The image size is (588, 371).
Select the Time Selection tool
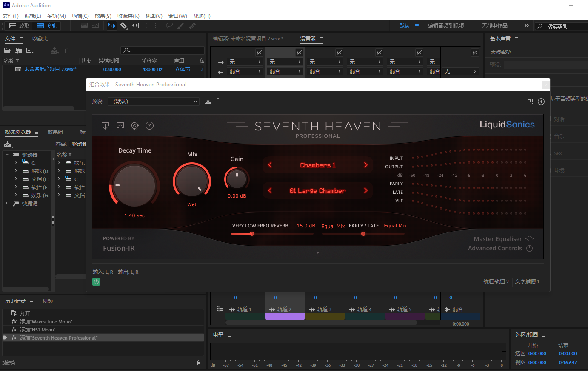(x=146, y=26)
